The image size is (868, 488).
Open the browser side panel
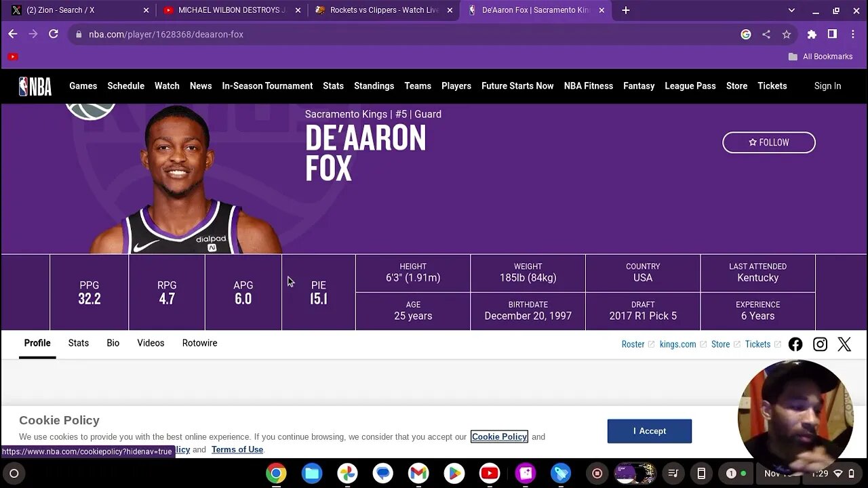click(832, 35)
